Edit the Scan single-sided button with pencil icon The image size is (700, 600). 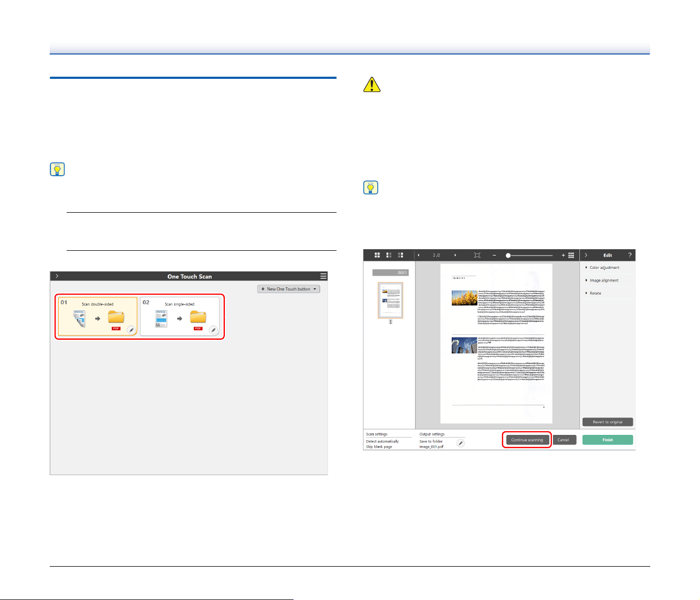(x=213, y=330)
